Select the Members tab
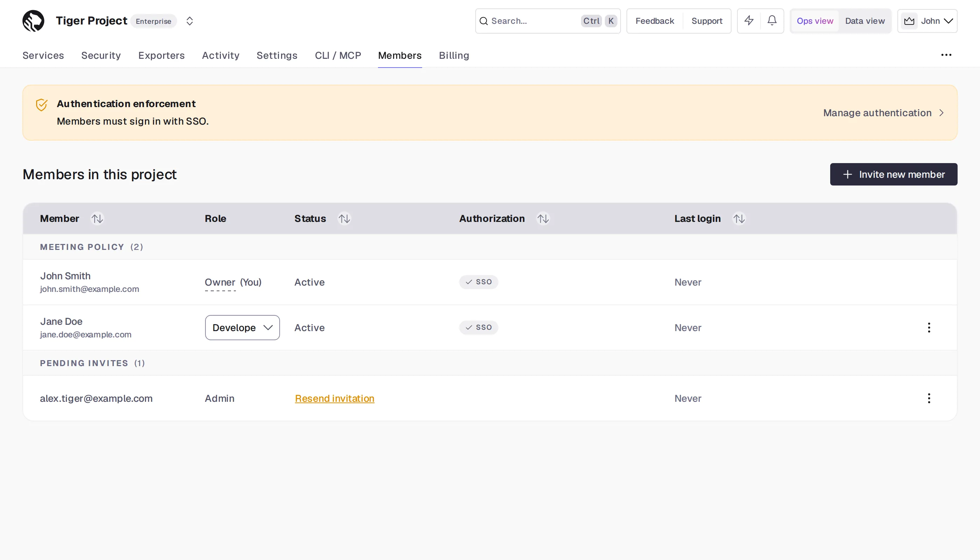The width and height of the screenshot is (980, 560). 400,55
